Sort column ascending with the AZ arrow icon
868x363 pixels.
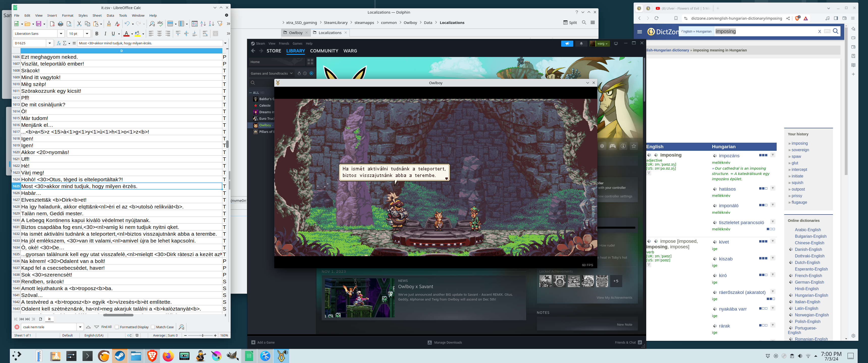pos(204,24)
